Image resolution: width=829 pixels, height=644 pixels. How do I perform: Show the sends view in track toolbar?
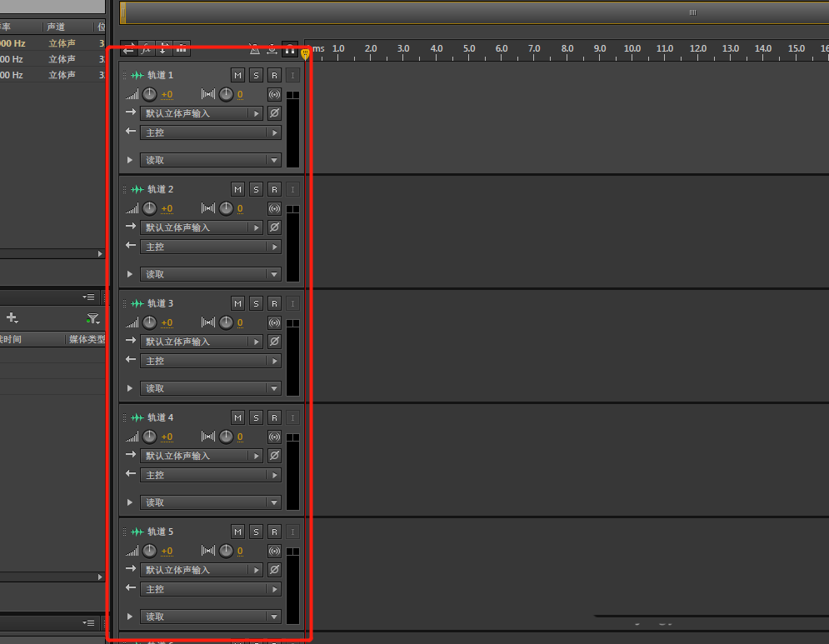(163, 49)
